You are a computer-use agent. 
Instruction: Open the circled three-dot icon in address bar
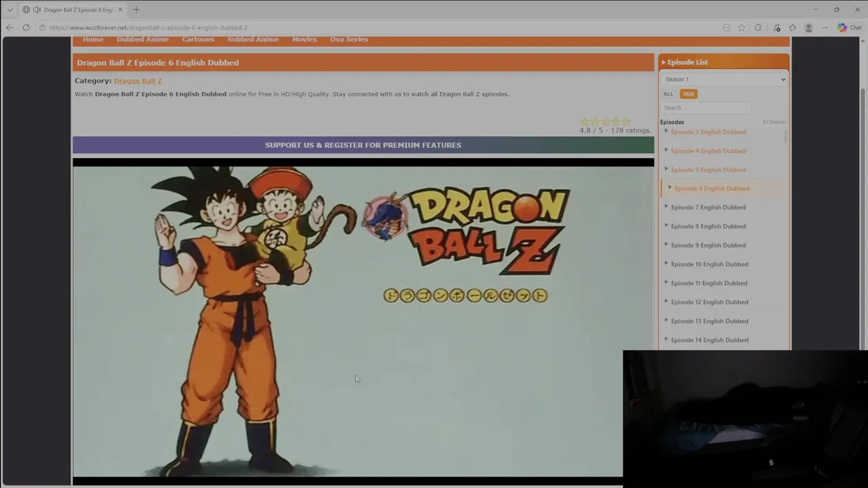click(x=726, y=28)
